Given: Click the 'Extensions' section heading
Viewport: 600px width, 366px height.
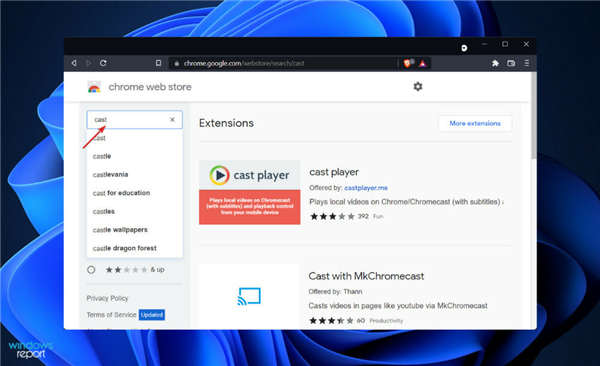Looking at the screenshot, I should tap(226, 123).
